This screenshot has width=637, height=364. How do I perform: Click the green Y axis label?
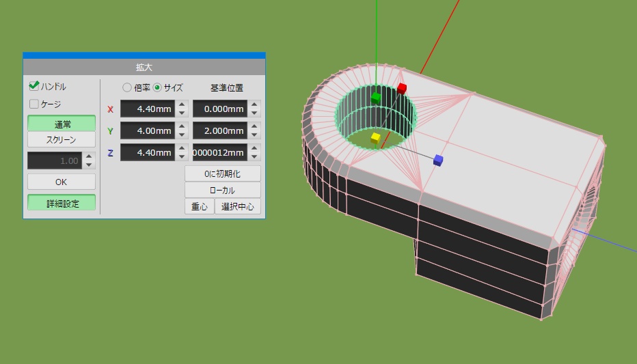tap(110, 131)
